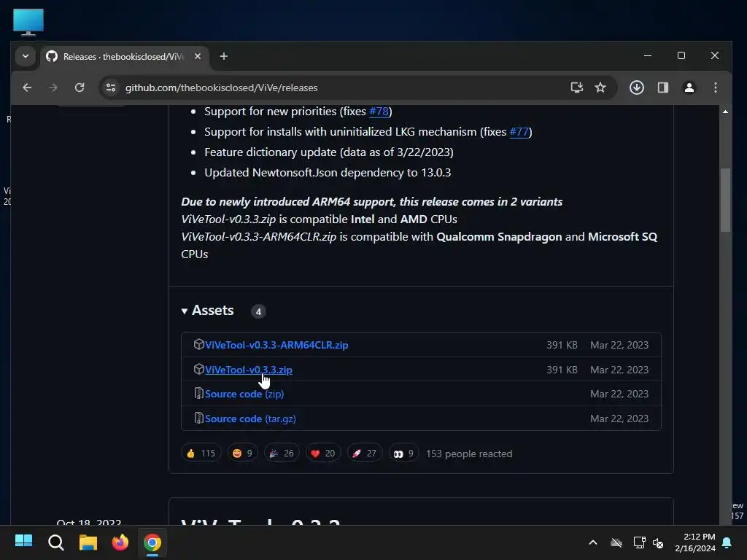The height and width of the screenshot is (560, 747).
Task: Click the muted volume tray icon
Action: [658, 542]
